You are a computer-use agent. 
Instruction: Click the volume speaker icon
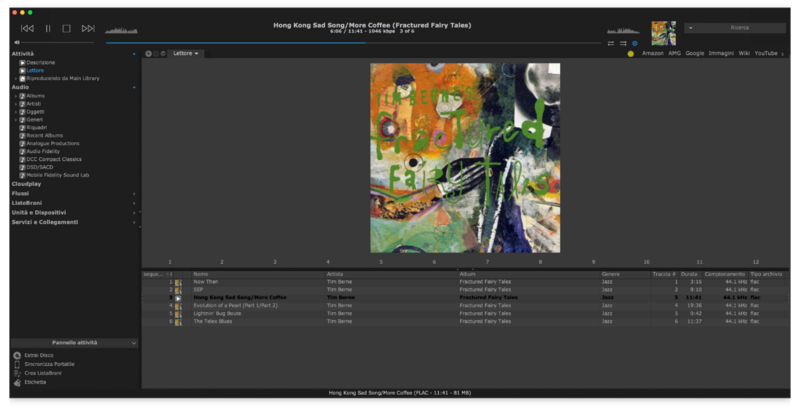17,42
